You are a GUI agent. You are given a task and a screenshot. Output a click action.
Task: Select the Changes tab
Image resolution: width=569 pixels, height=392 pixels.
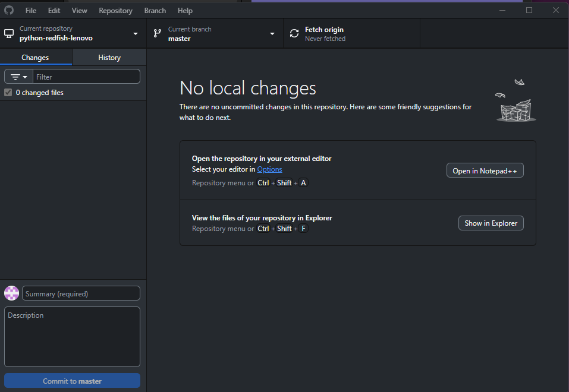point(36,58)
